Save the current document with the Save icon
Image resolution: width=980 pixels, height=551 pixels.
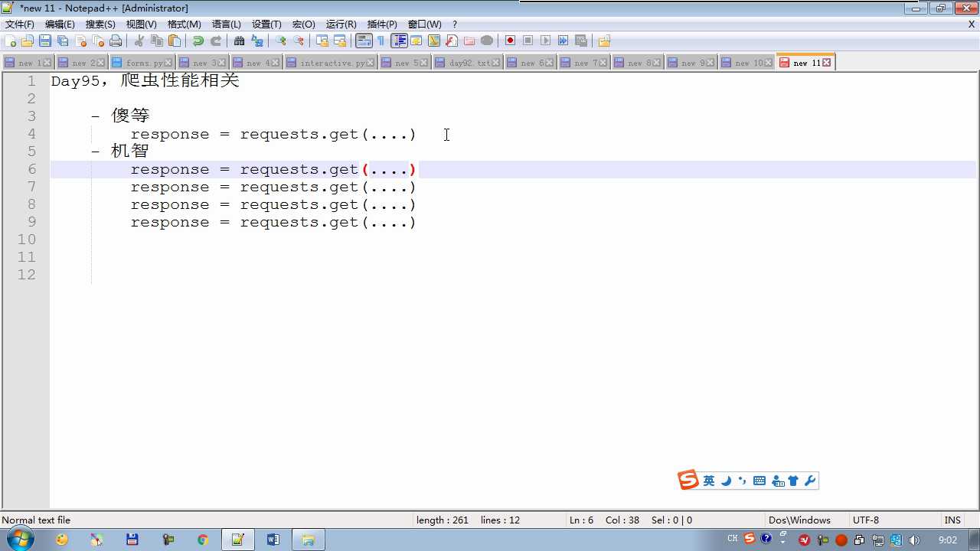[45, 41]
